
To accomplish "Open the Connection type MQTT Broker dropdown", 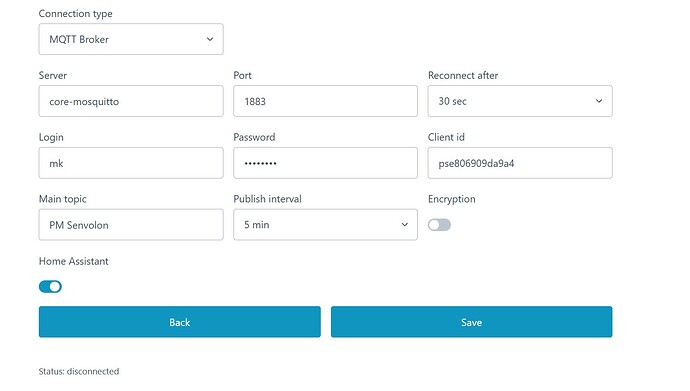I will pyautogui.click(x=131, y=39).
